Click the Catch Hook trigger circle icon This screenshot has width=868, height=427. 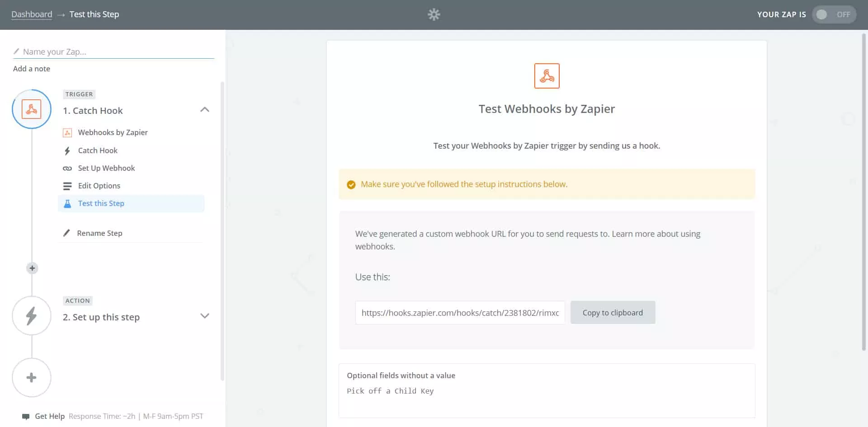click(32, 109)
